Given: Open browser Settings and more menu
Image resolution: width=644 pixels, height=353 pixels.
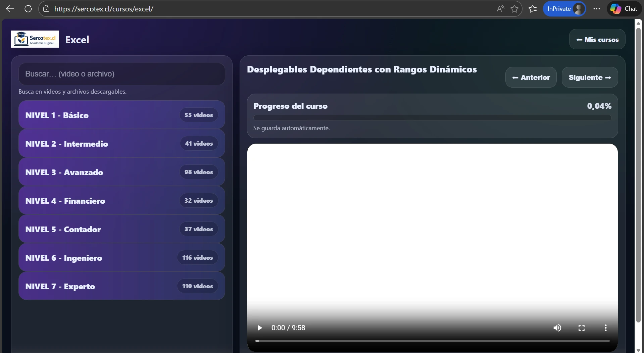Looking at the screenshot, I should click(596, 9).
